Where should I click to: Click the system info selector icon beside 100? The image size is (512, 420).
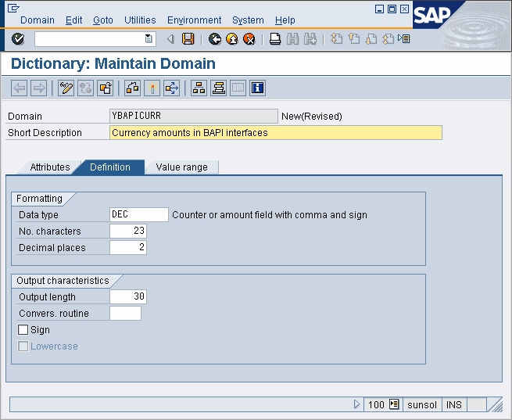[x=394, y=404]
